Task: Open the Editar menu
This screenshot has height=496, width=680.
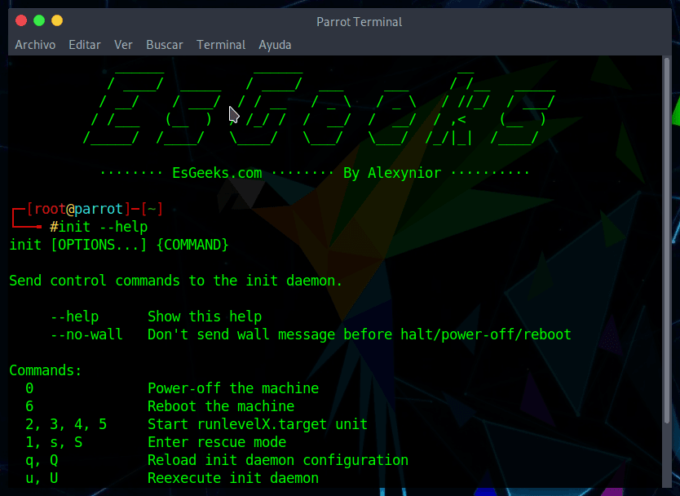Action: (85, 45)
